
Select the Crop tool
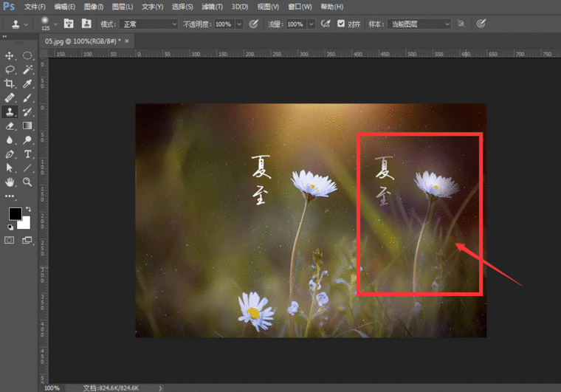tap(10, 83)
